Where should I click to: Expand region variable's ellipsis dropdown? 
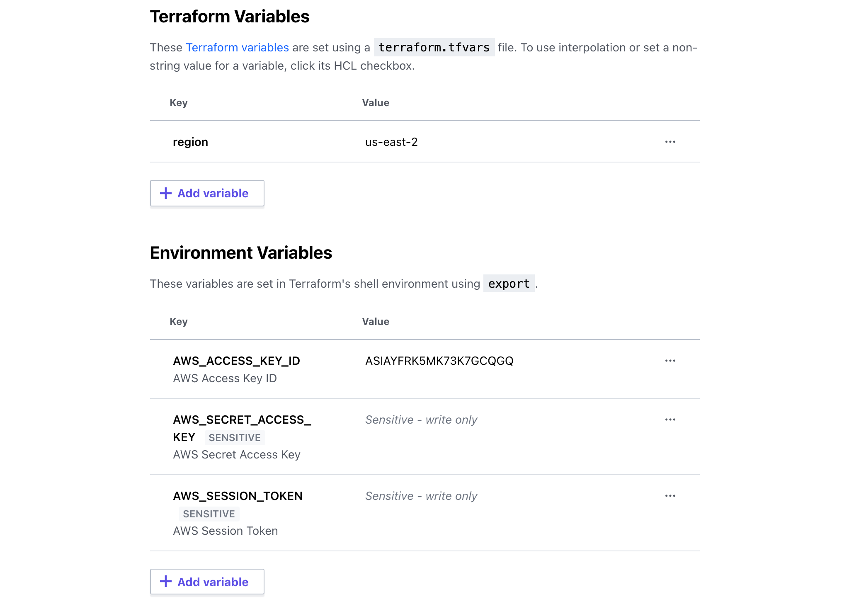tap(670, 142)
